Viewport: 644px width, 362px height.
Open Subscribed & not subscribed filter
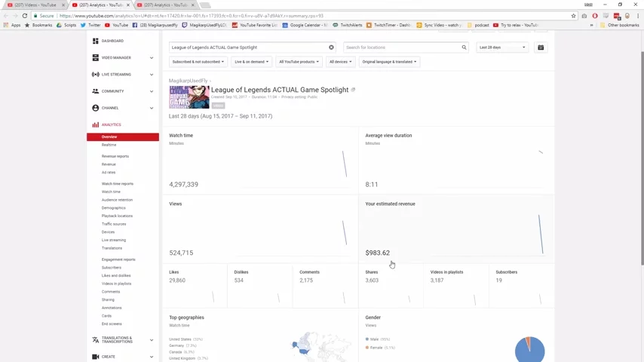(198, 62)
